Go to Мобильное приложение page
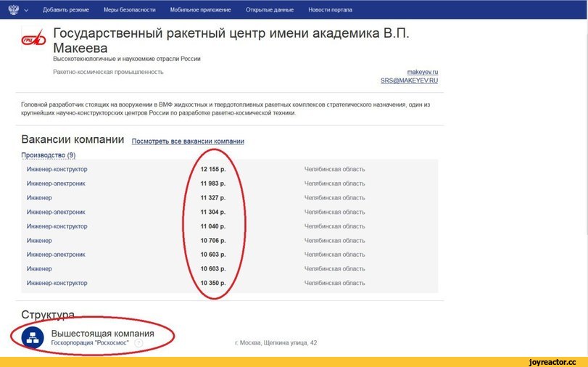This screenshot has width=588, height=367. click(201, 9)
